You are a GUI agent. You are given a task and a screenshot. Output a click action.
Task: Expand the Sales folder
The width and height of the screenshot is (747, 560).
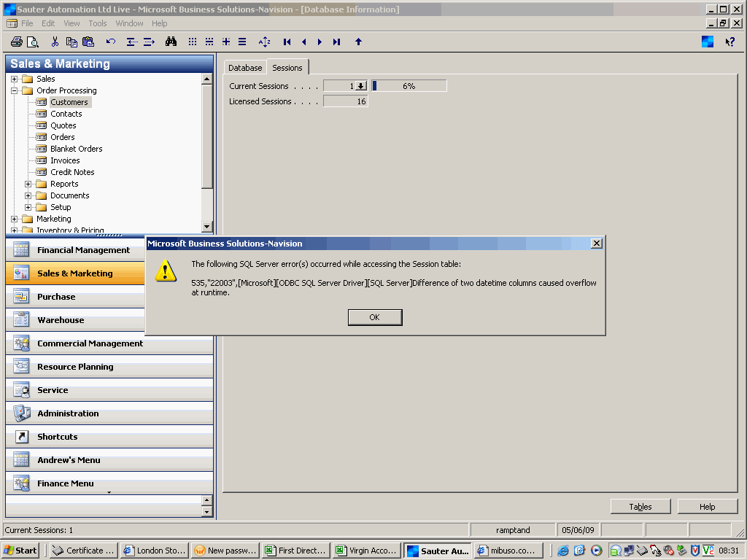15,79
